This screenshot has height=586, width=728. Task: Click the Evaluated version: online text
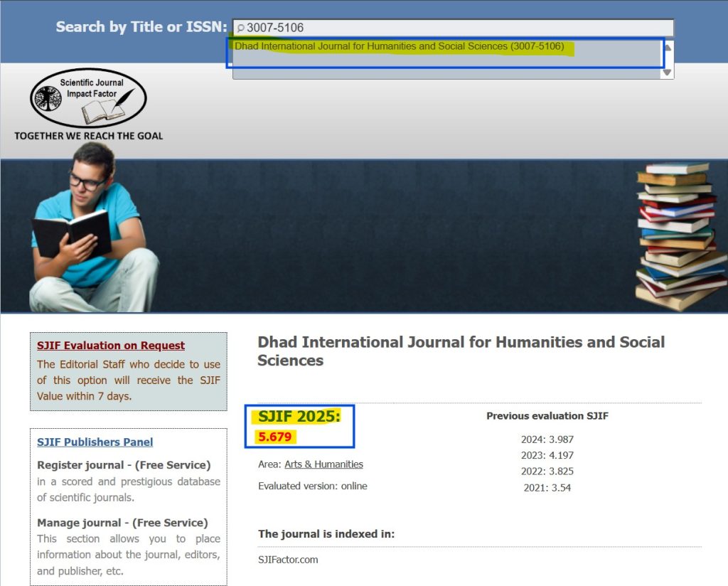tap(313, 486)
